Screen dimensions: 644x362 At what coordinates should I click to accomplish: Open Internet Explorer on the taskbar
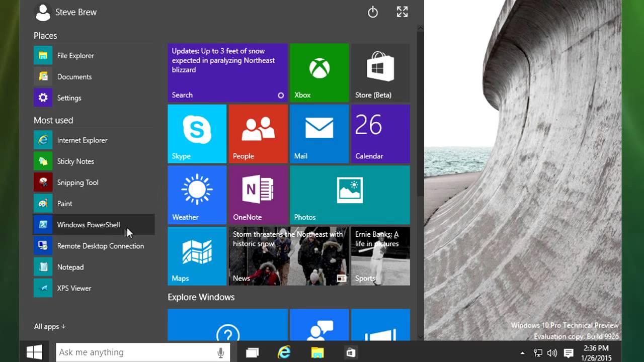(284, 352)
